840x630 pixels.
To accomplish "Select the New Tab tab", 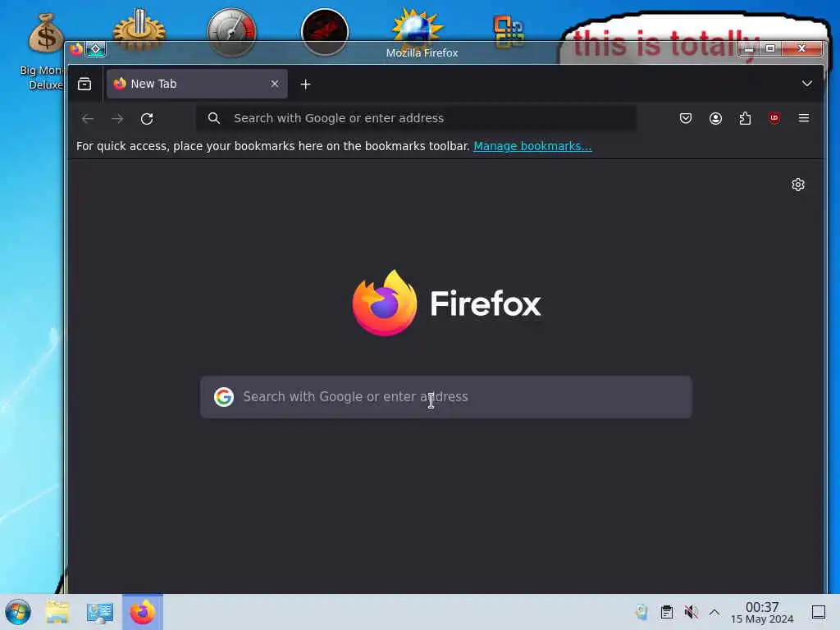I will 197,84.
